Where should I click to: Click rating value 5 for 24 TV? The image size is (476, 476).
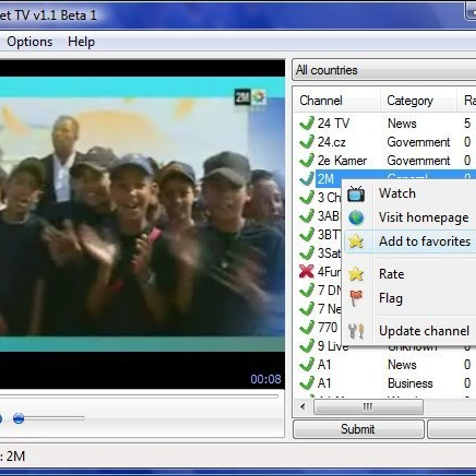tap(467, 123)
